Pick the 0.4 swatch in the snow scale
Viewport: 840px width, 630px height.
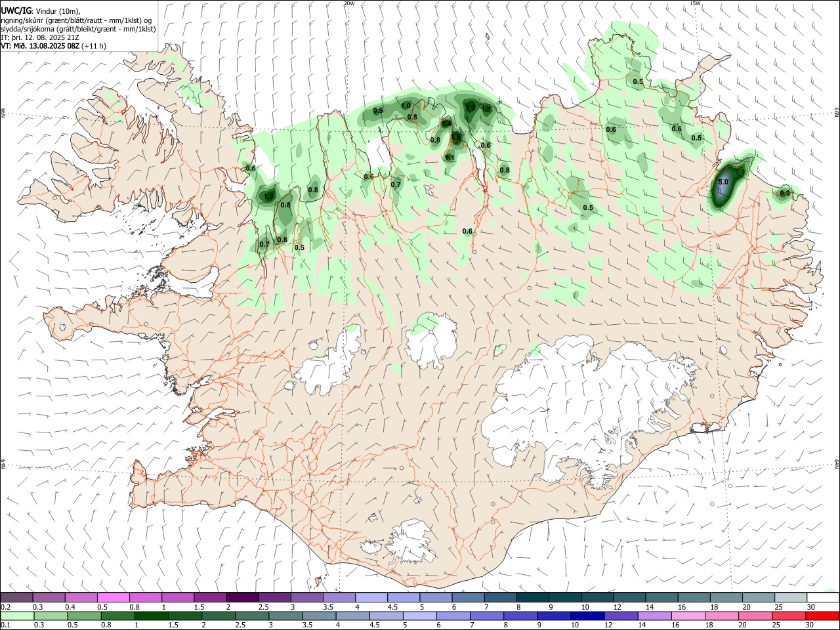pos(81,597)
